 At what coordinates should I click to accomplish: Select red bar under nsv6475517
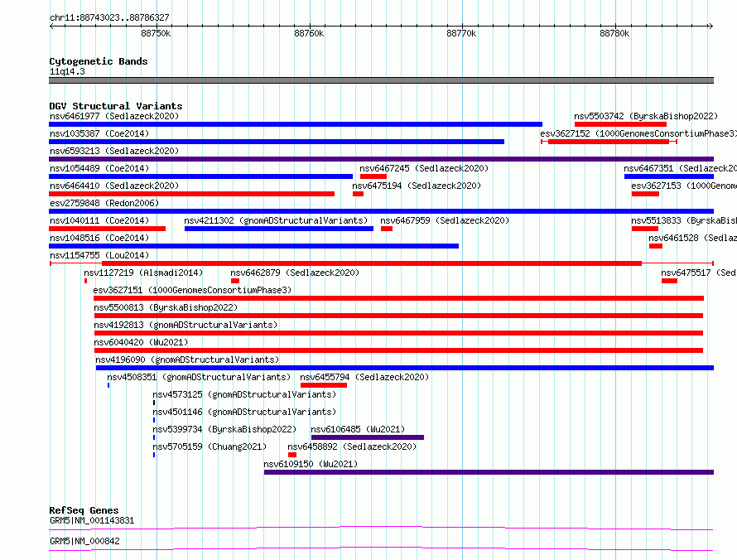point(669,281)
